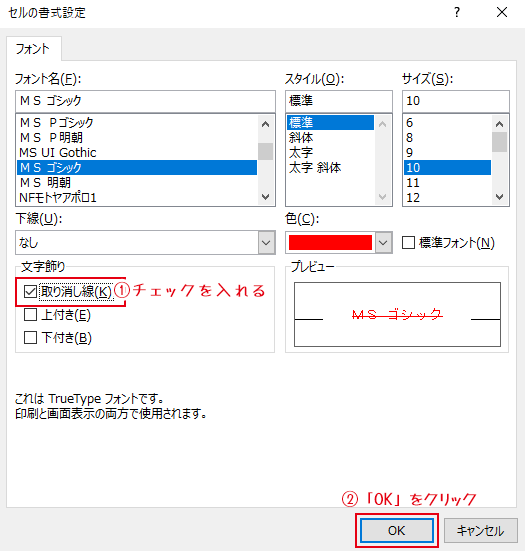Click style list scroll down arrow
The width and height of the screenshot is (525, 551).
point(382,197)
